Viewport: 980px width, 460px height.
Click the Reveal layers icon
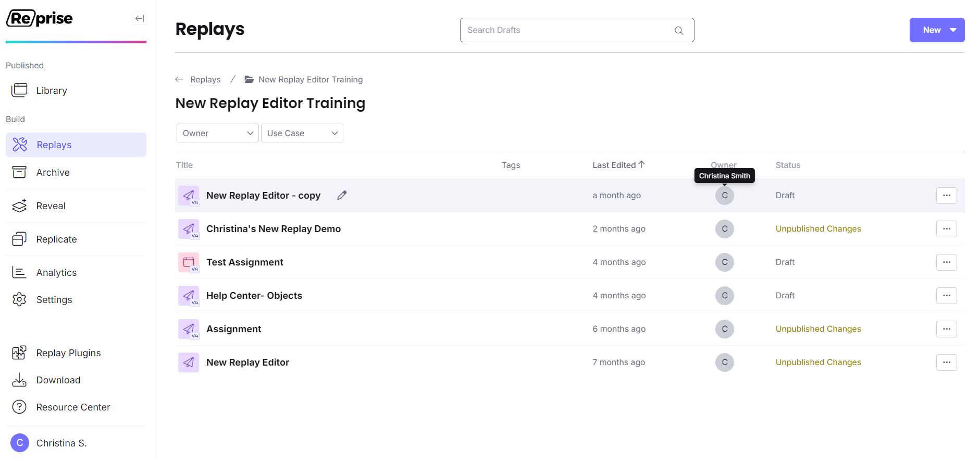pos(19,205)
